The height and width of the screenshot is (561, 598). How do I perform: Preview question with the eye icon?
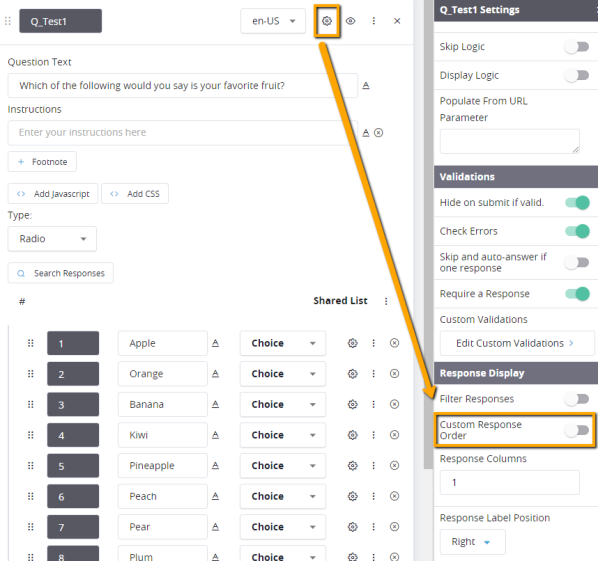[x=350, y=21]
